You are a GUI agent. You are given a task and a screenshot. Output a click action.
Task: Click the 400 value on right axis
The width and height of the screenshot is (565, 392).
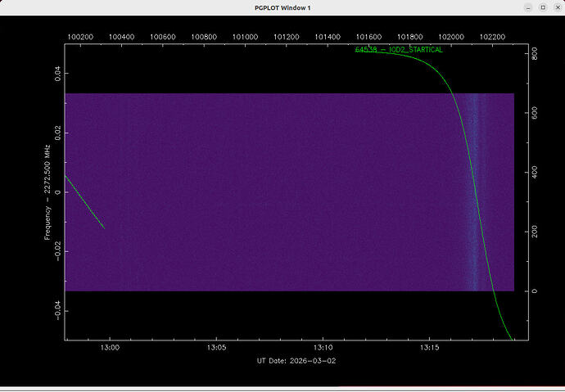tap(535, 173)
